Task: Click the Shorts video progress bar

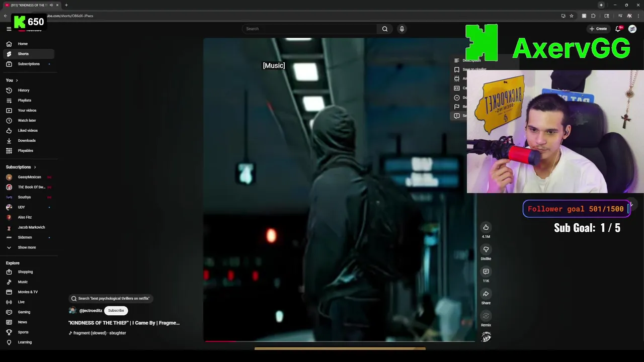Action: [x=340, y=341]
